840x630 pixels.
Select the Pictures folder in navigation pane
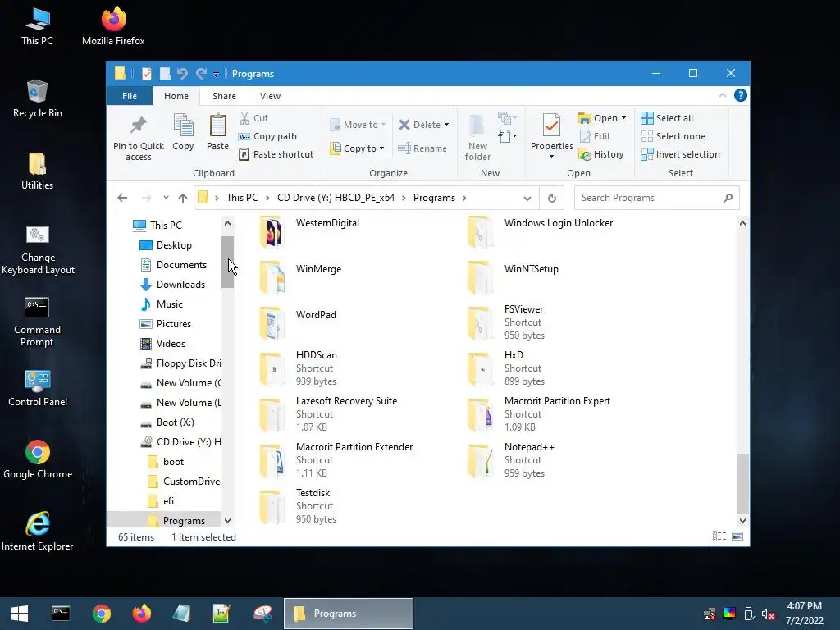pos(174,323)
